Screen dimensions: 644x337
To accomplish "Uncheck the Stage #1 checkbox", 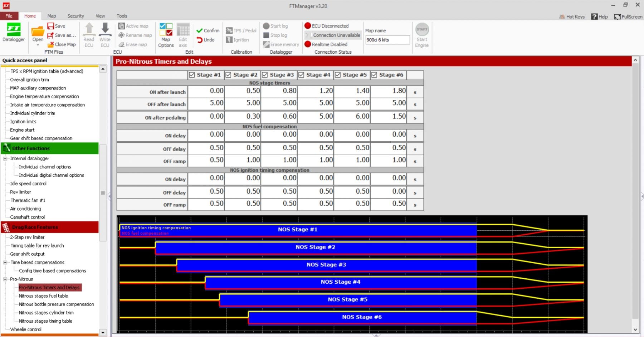I will point(192,75).
